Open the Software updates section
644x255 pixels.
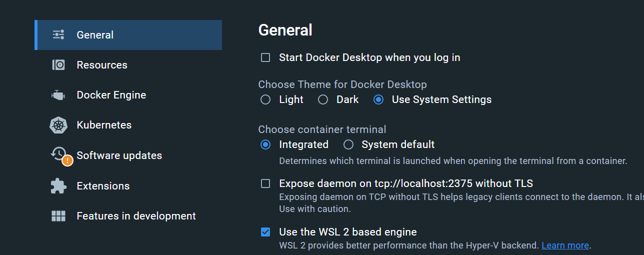128,155
